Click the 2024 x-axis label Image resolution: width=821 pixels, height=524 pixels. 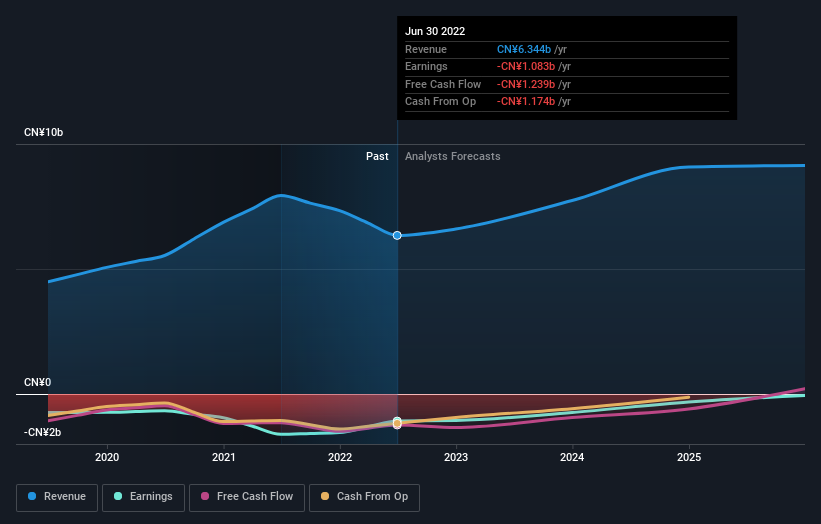tap(572, 458)
